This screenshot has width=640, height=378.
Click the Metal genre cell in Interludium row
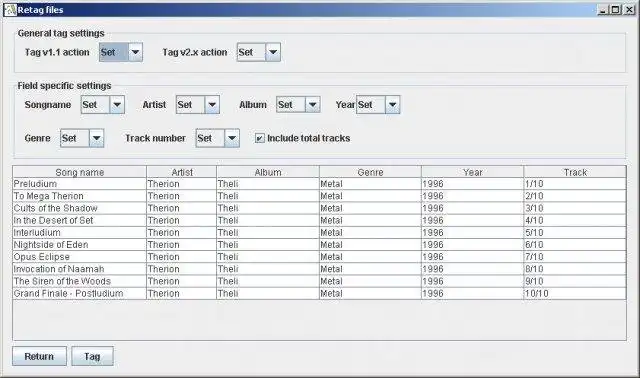click(x=370, y=233)
